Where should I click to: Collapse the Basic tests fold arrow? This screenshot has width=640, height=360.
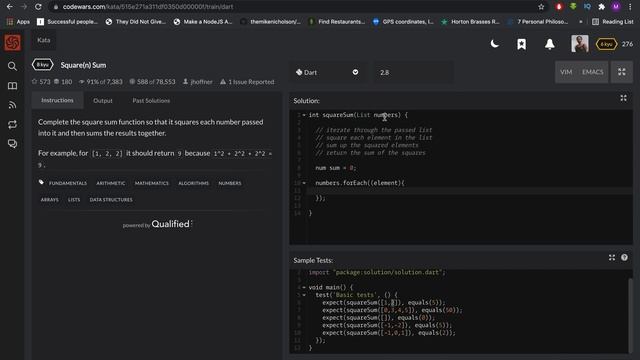[x=304, y=295]
